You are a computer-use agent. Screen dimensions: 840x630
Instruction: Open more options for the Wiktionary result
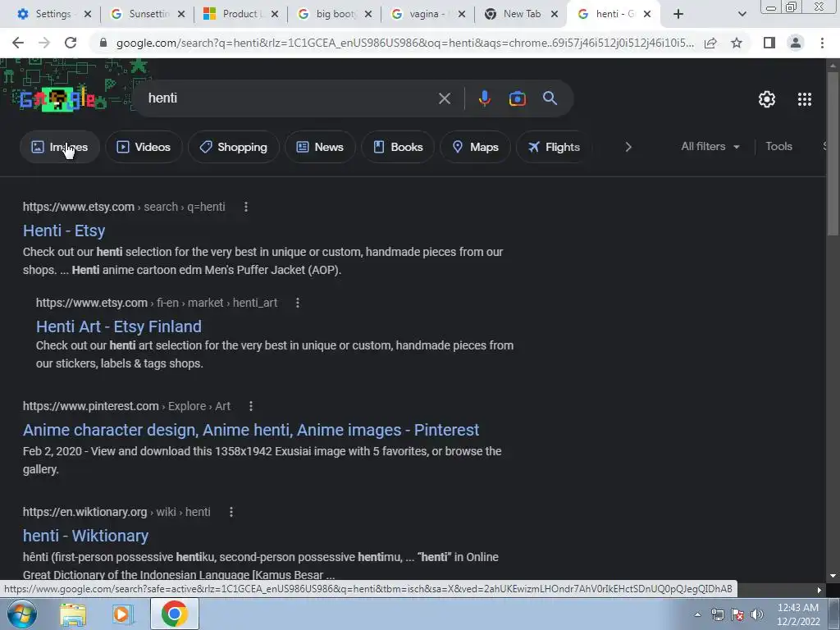point(231,512)
